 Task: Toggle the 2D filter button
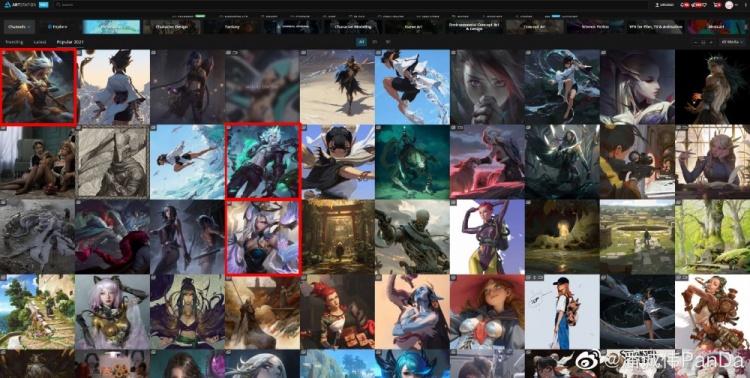[x=375, y=42]
